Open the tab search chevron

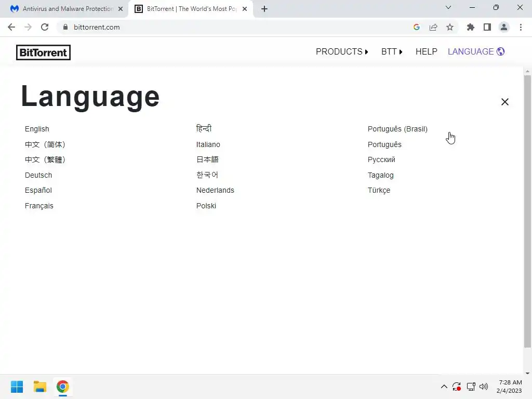(x=448, y=7)
